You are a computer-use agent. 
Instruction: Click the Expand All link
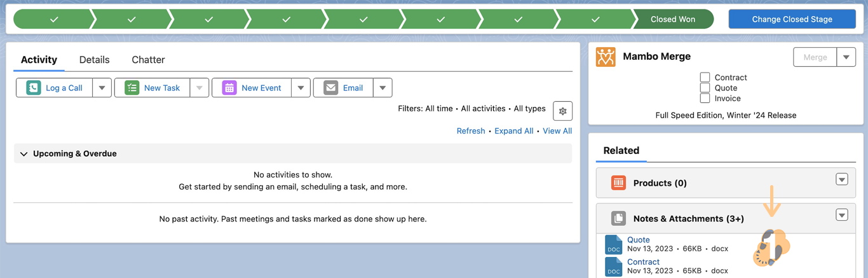(513, 131)
